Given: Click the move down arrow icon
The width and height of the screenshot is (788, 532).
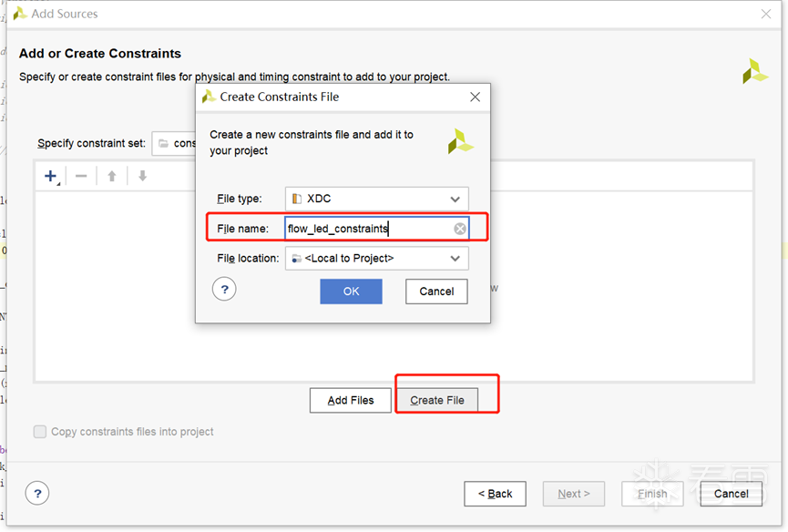Looking at the screenshot, I should tap(142, 176).
